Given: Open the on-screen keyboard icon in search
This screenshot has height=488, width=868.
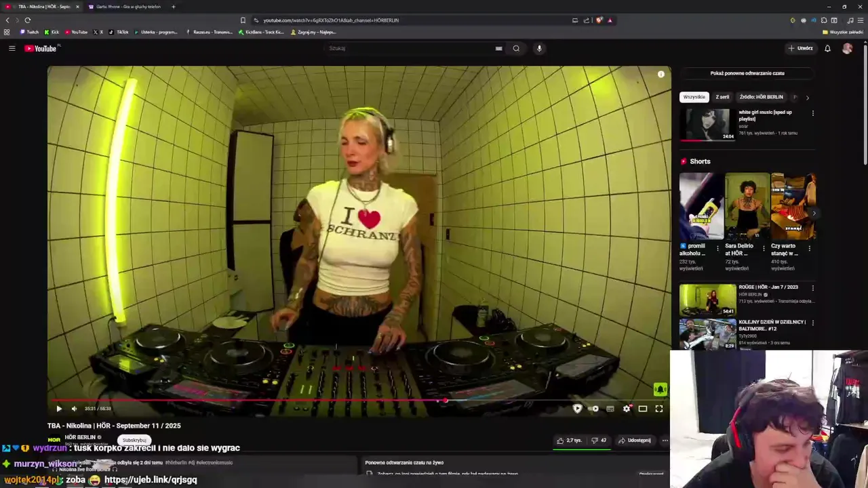Looking at the screenshot, I should (x=498, y=48).
